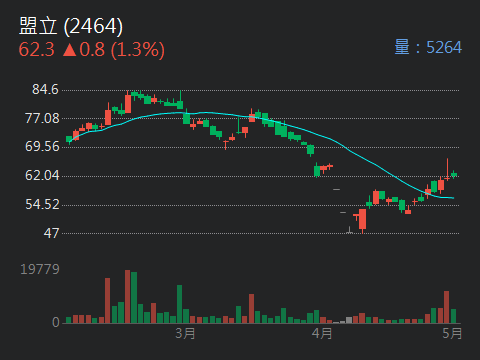Viewport: 480px width, 360px height.
Task: Click the tallest red volume bar in February
Action: pyautogui.click(x=127, y=297)
